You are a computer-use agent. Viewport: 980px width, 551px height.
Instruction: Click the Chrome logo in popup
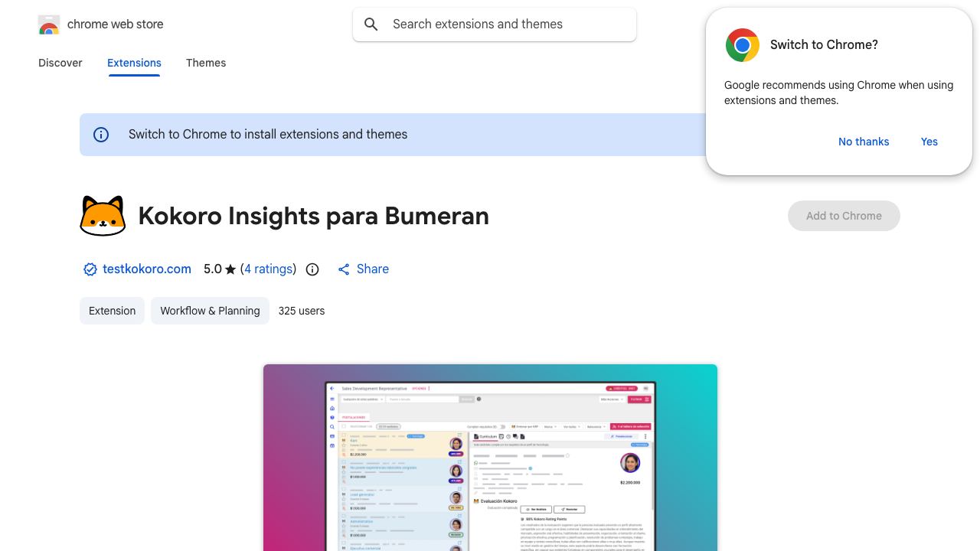click(742, 45)
